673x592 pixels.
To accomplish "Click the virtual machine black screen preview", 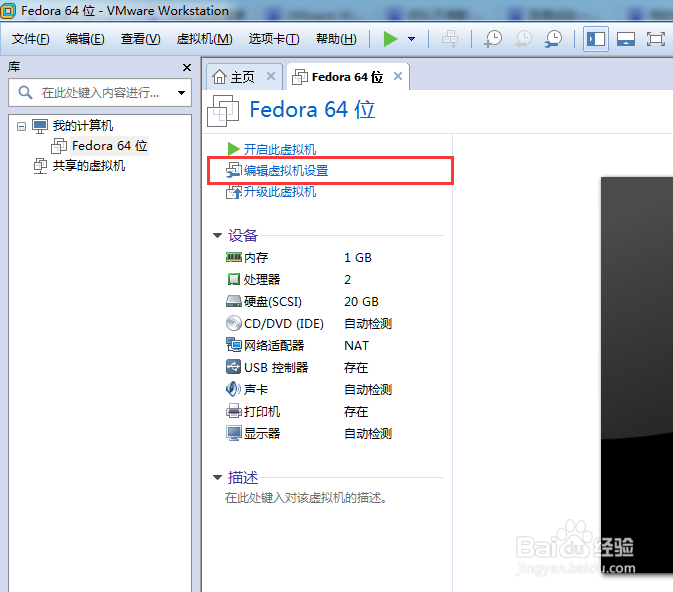I will click(x=637, y=375).
